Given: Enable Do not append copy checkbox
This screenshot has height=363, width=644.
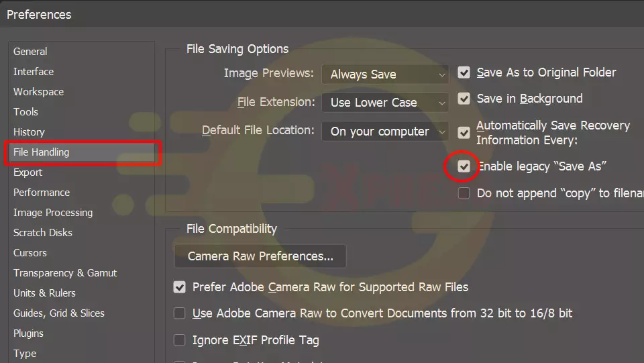Looking at the screenshot, I should 464,193.
